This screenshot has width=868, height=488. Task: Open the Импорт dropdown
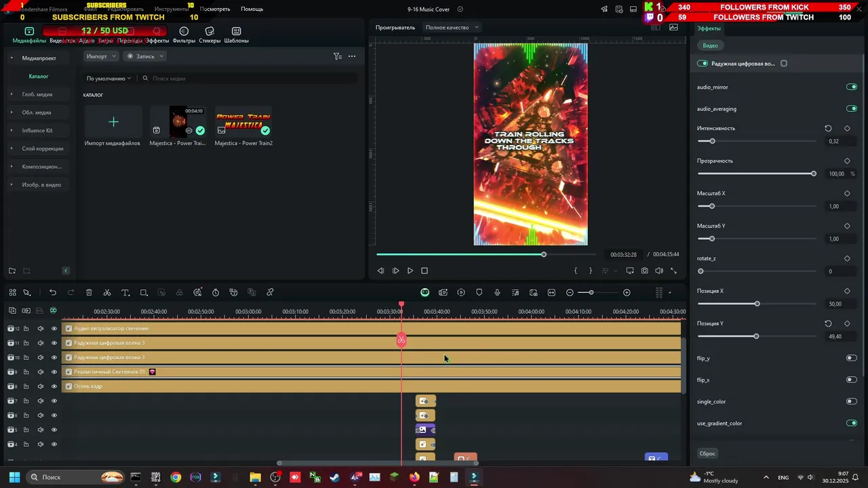[x=101, y=56]
